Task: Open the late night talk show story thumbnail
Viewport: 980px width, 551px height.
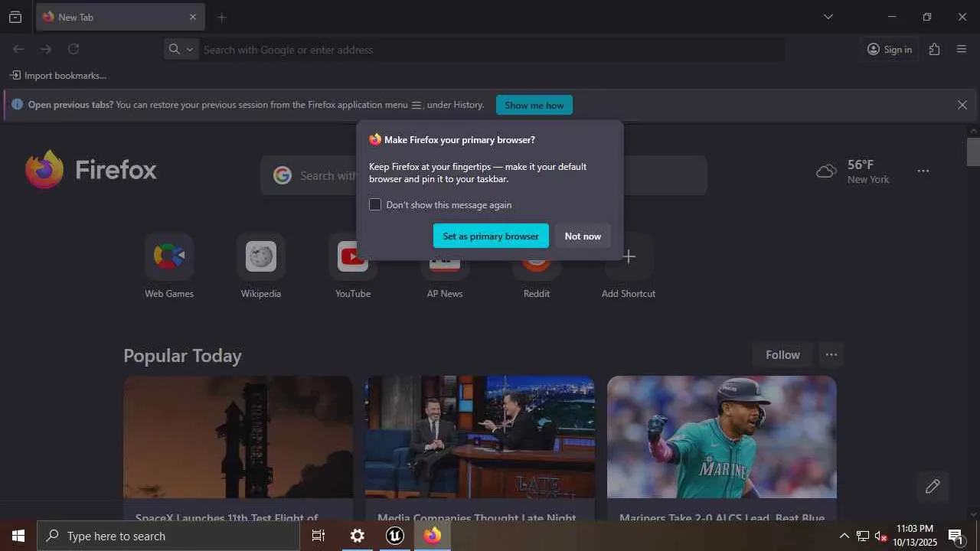Action: tap(480, 437)
